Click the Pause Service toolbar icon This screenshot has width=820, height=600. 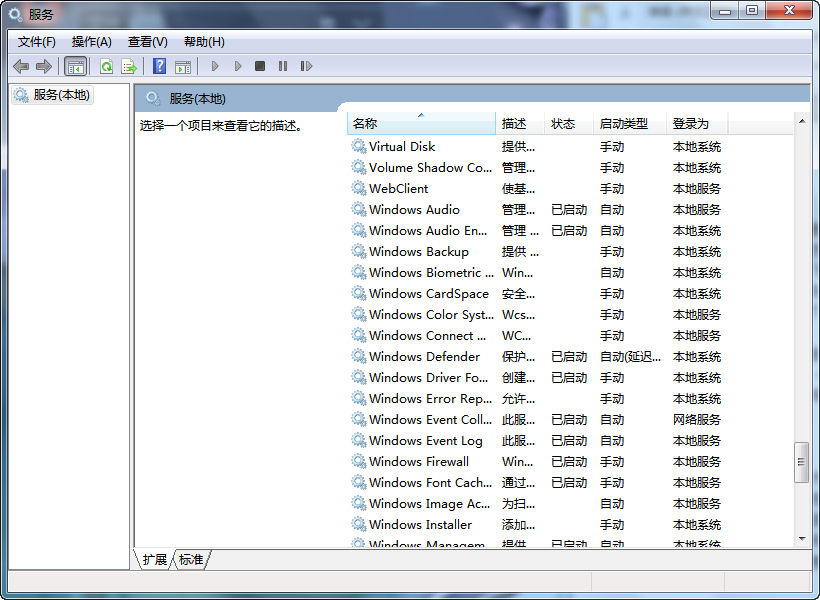click(283, 66)
